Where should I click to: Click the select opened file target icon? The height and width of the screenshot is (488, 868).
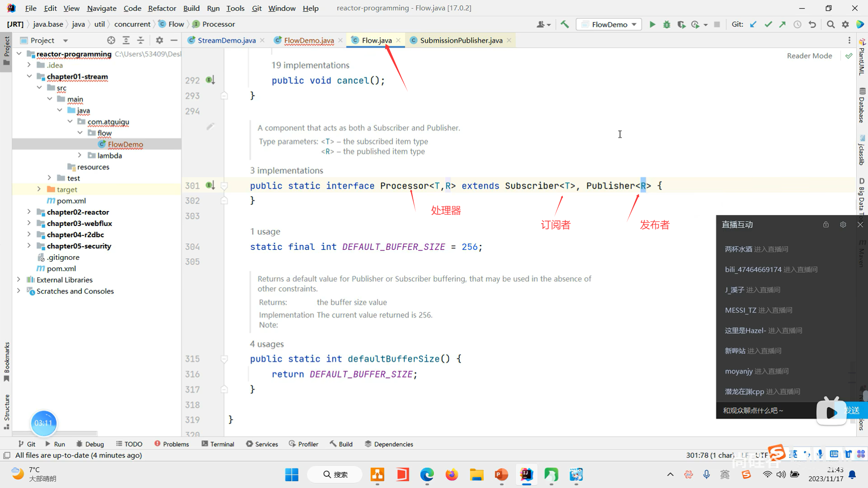(111, 40)
